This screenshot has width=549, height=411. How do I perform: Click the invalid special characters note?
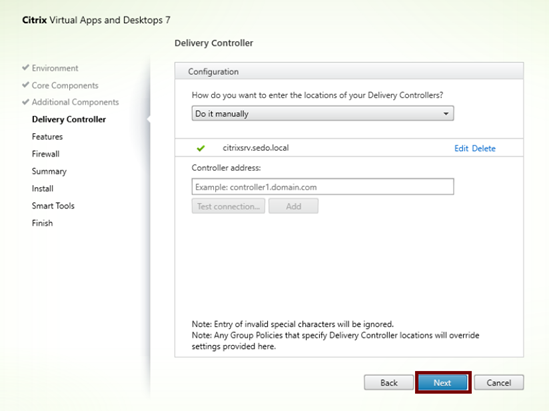[293, 324]
